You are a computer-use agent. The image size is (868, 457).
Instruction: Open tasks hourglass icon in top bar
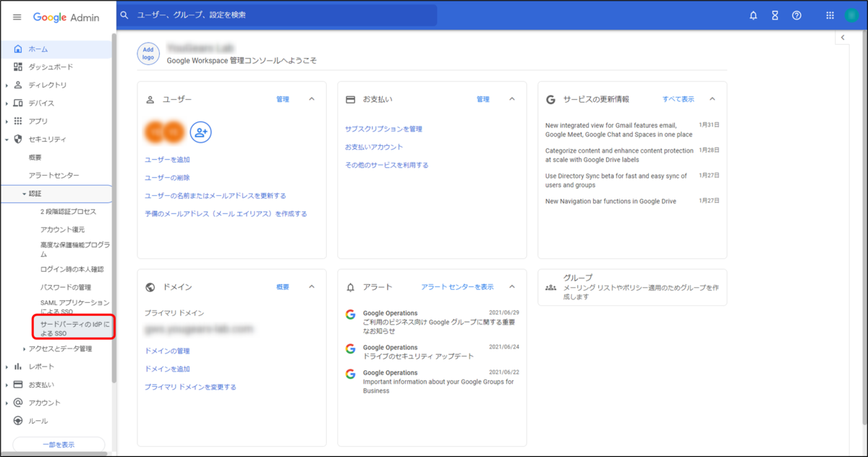[x=775, y=15]
